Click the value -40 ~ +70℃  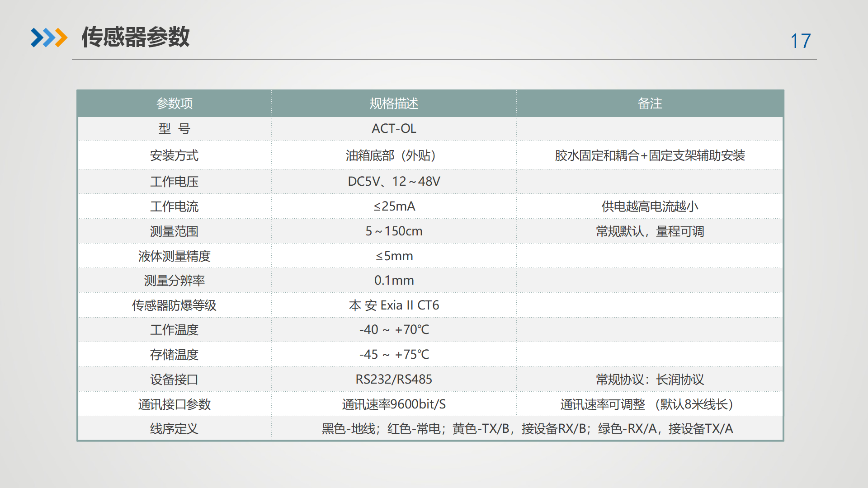(x=394, y=330)
